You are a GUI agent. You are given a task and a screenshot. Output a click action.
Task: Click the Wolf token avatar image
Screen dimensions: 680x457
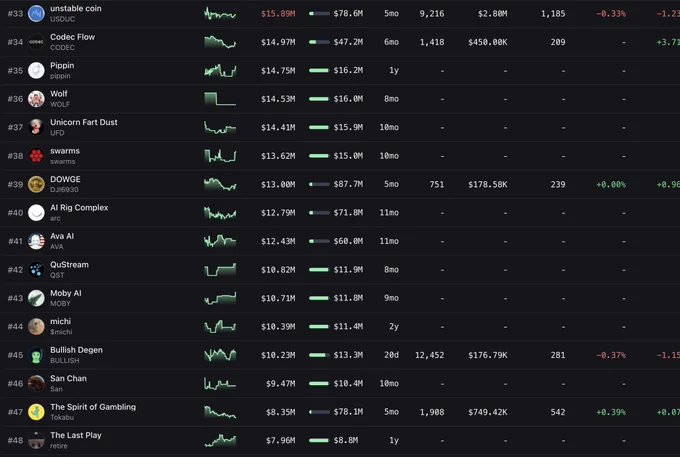point(36,99)
